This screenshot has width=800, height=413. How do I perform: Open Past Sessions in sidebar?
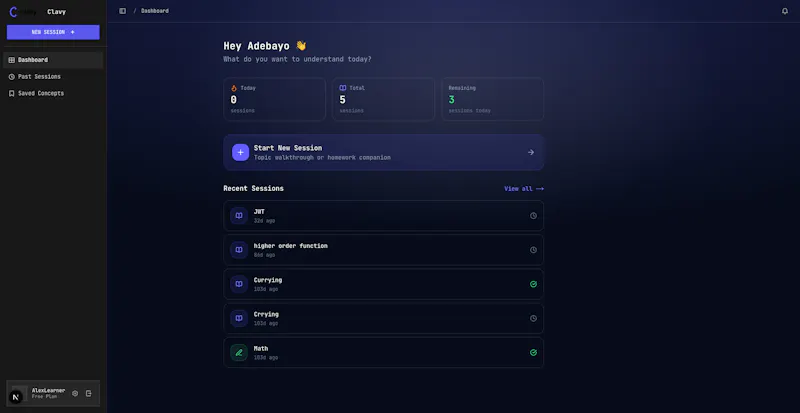53,77
